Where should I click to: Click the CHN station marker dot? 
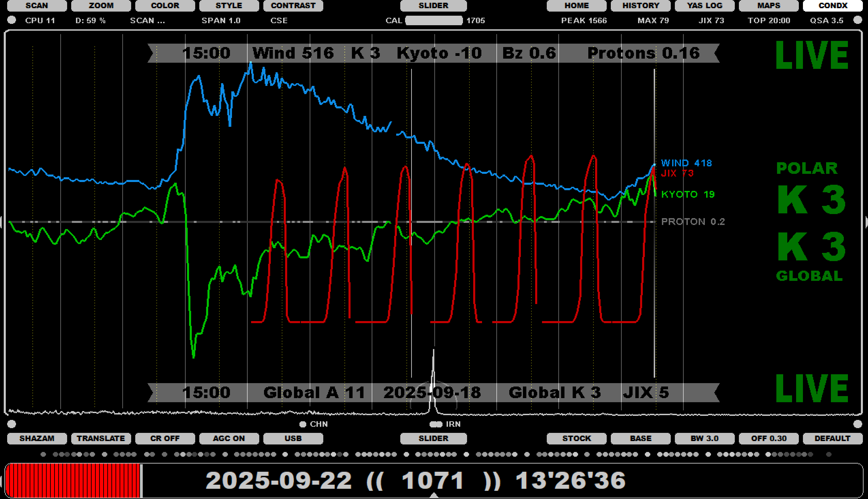[303, 424]
